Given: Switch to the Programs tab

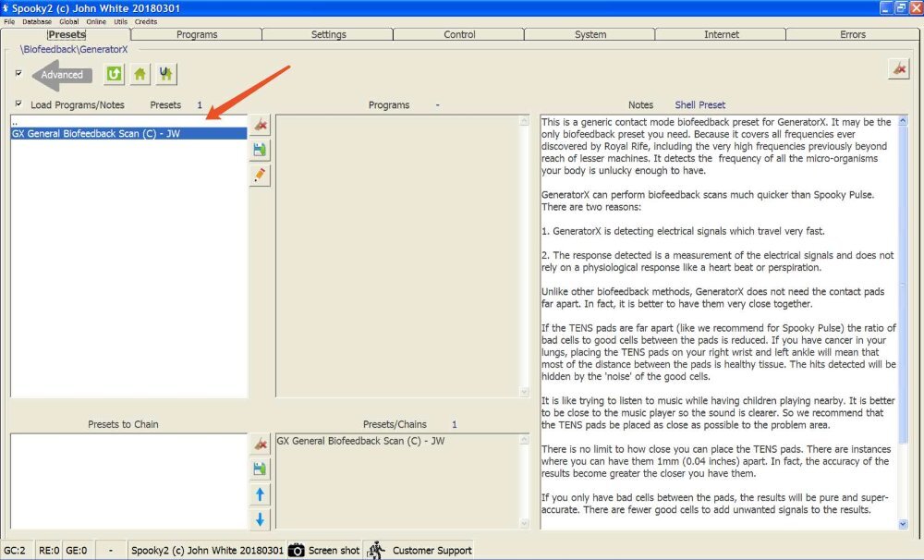Looking at the screenshot, I should point(197,34).
